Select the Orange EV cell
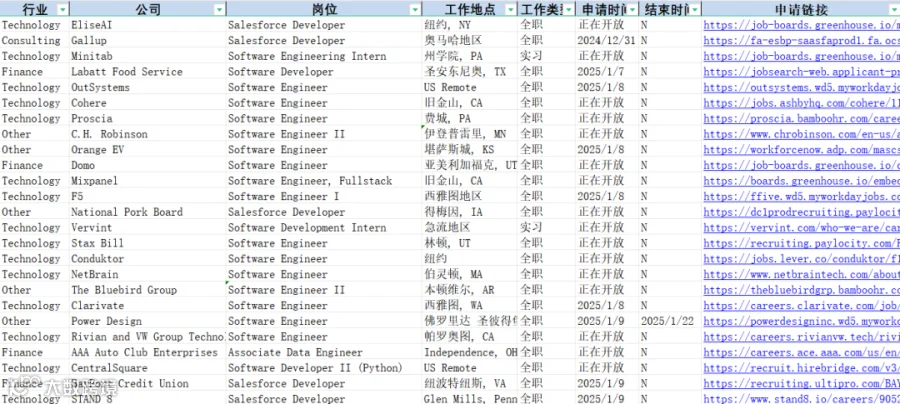The height and width of the screenshot is (404, 900). tap(148, 149)
